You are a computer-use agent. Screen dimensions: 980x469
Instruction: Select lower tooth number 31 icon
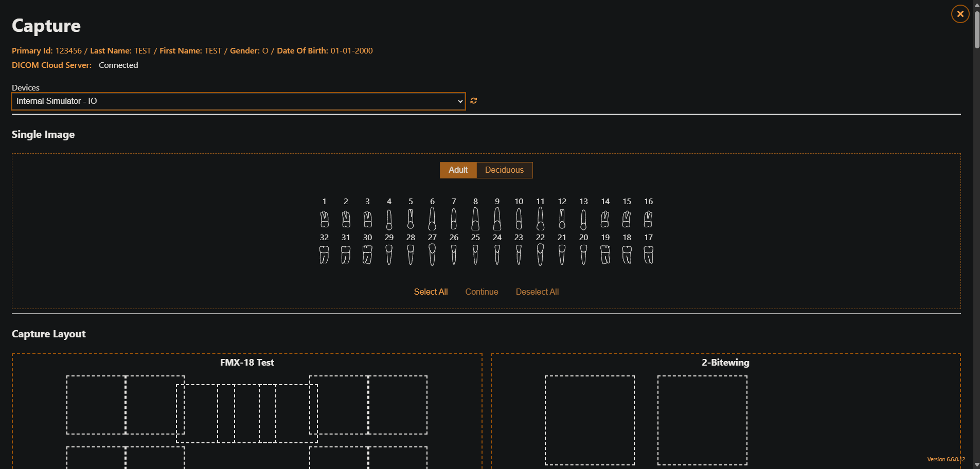(x=346, y=255)
